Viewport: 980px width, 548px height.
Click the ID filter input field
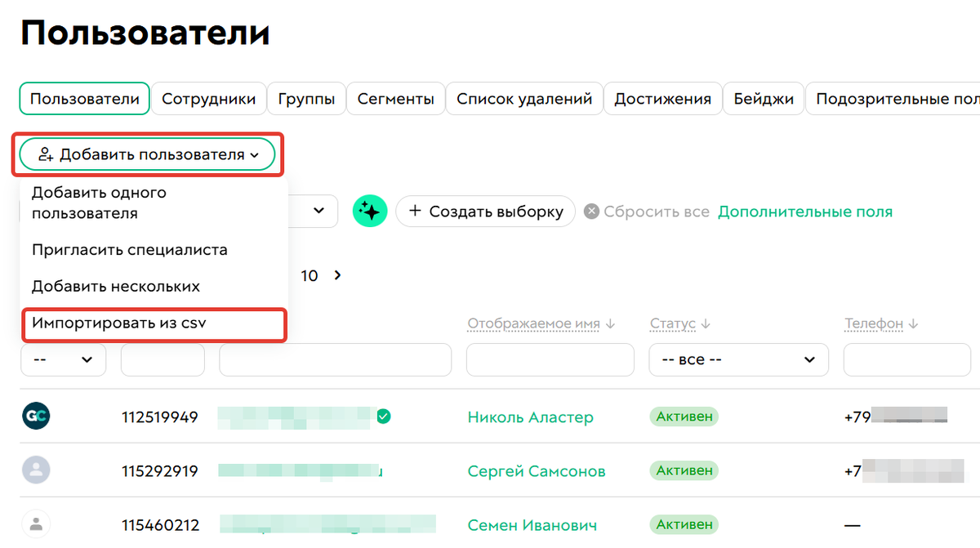click(163, 359)
